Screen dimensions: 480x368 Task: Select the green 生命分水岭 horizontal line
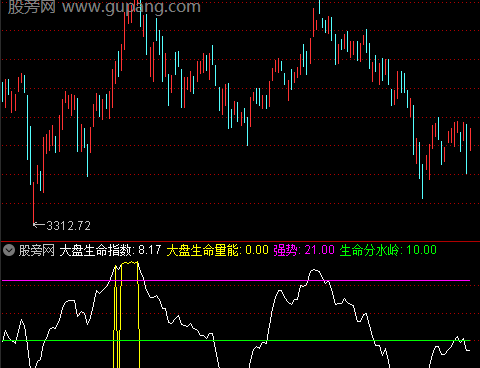tap(236, 341)
